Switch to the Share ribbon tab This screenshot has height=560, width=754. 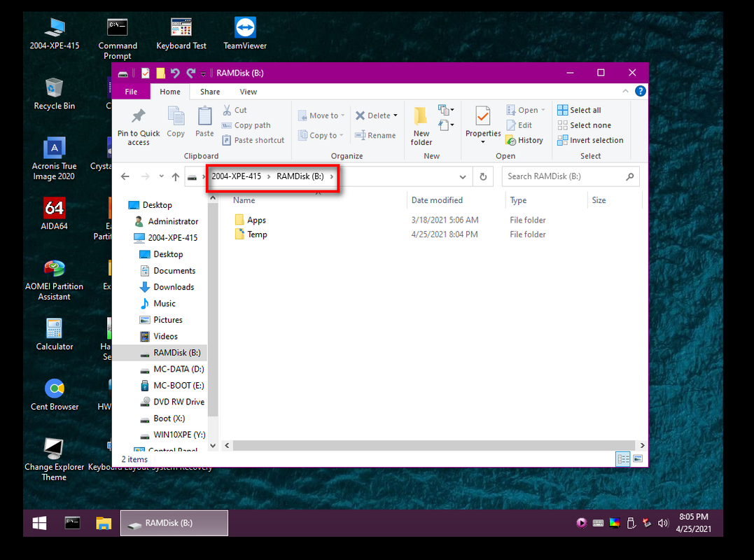click(209, 91)
